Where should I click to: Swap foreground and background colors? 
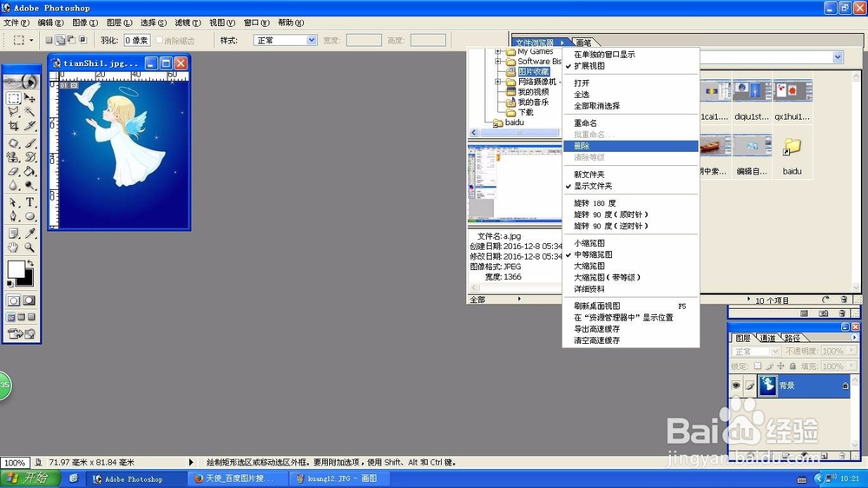[x=30, y=264]
